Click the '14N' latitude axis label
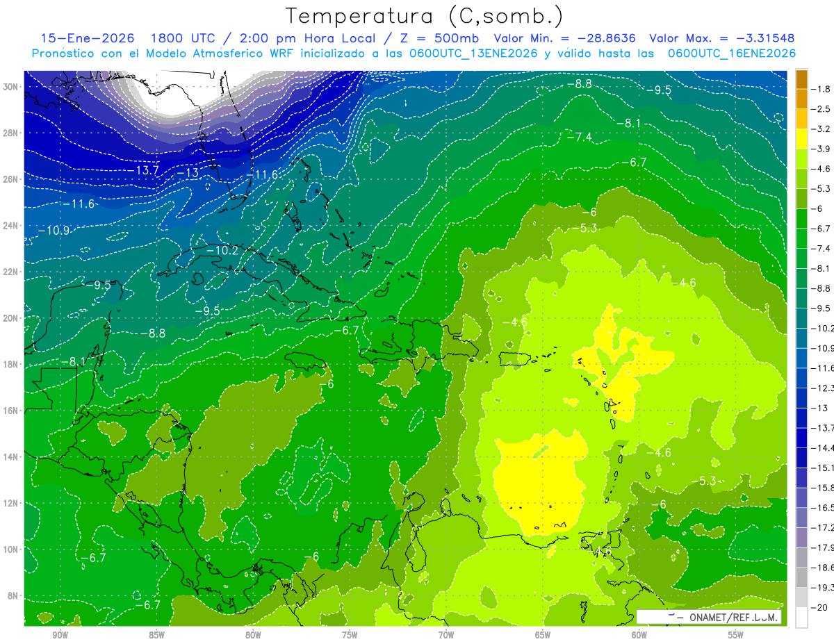 [11, 456]
